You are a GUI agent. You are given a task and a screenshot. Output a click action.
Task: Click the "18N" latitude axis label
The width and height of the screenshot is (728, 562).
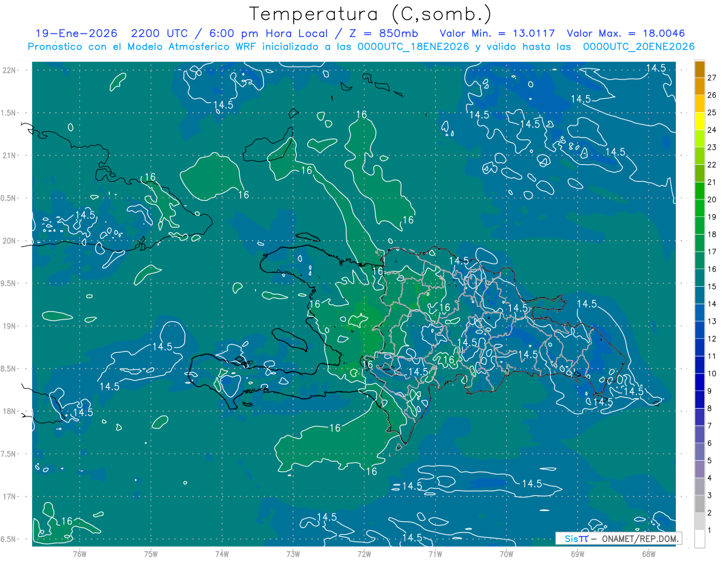point(10,411)
